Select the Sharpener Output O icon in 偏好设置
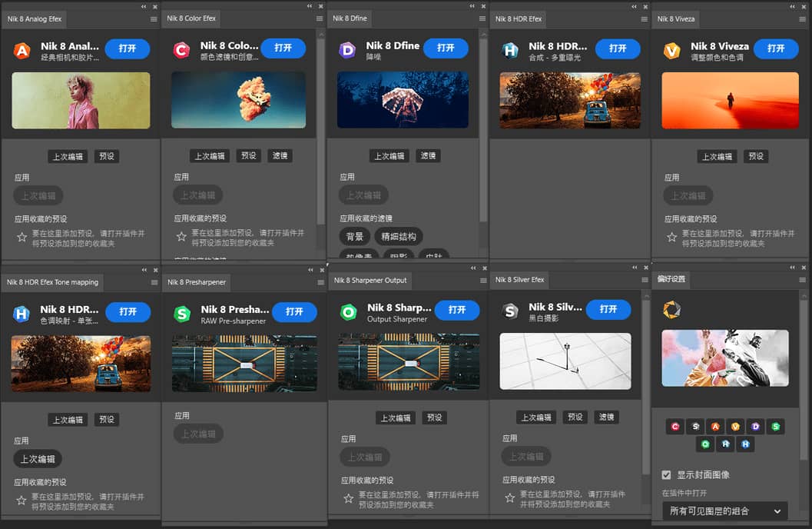Screen dimensions: 812x529 point(705,444)
